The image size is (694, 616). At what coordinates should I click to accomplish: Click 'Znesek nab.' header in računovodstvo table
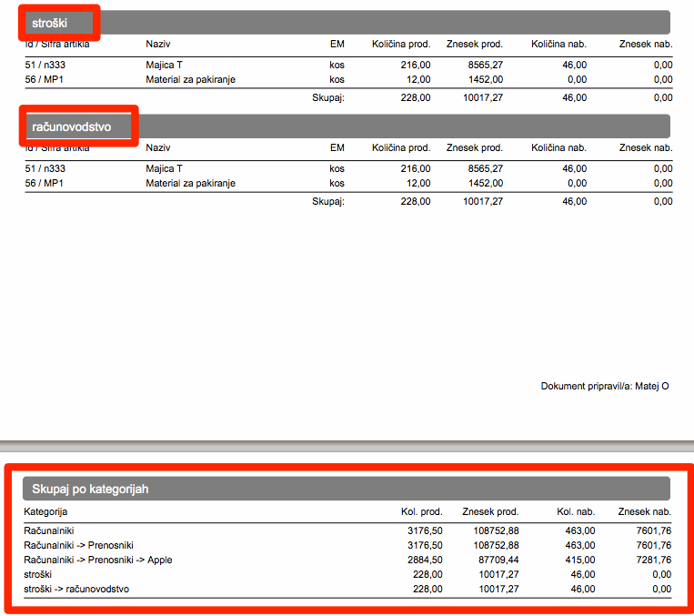(x=646, y=147)
